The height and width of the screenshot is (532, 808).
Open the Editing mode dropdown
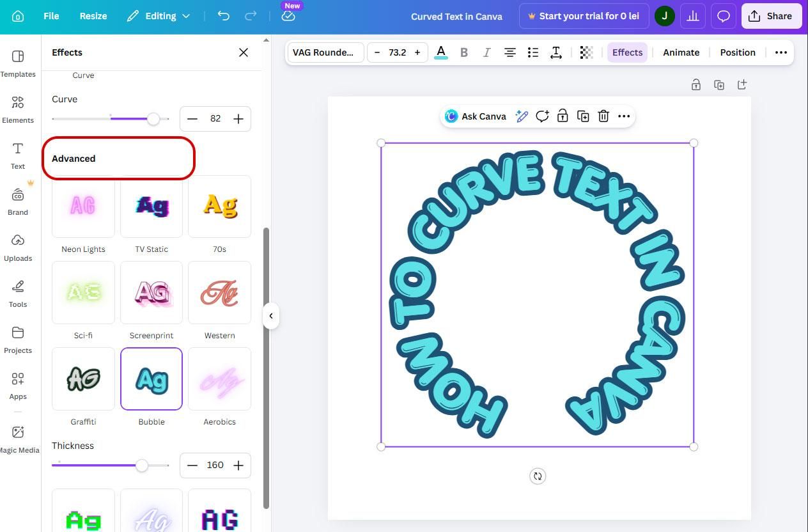tap(158, 16)
